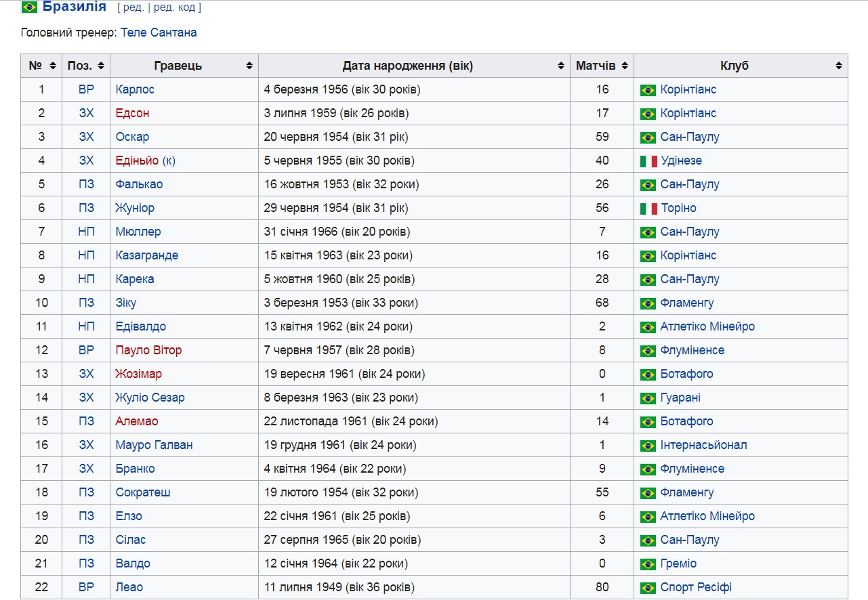Click the Brazil flag icon beside the Бразилія heading
The image size is (868, 600).
29,7
